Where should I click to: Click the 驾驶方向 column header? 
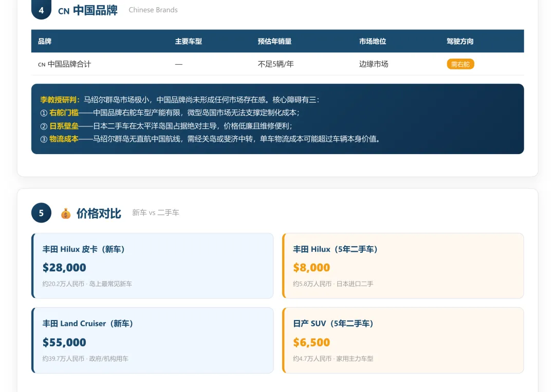tap(460, 42)
